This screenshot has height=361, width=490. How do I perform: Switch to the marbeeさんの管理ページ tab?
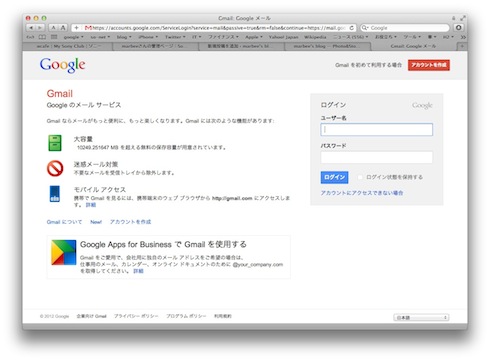(x=155, y=46)
